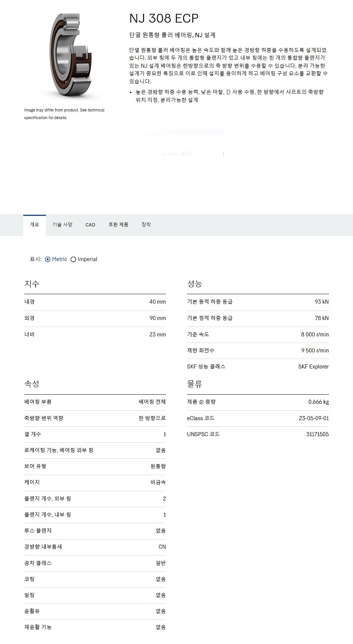Screen dimensions: 353x644
Task: Click the 공차 클래스 value 일반
Action: point(161,563)
